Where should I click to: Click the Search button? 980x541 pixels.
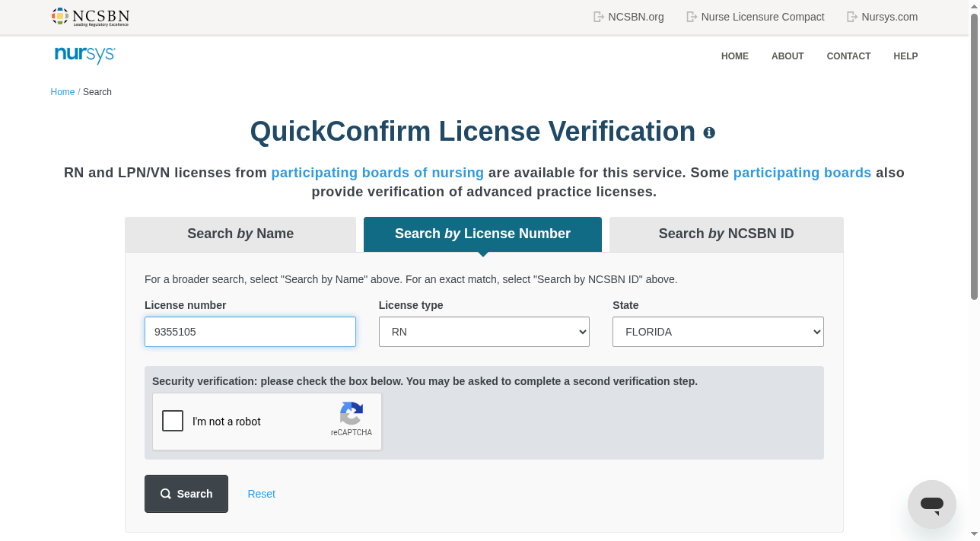pyautogui.click(x=186, y=494)
